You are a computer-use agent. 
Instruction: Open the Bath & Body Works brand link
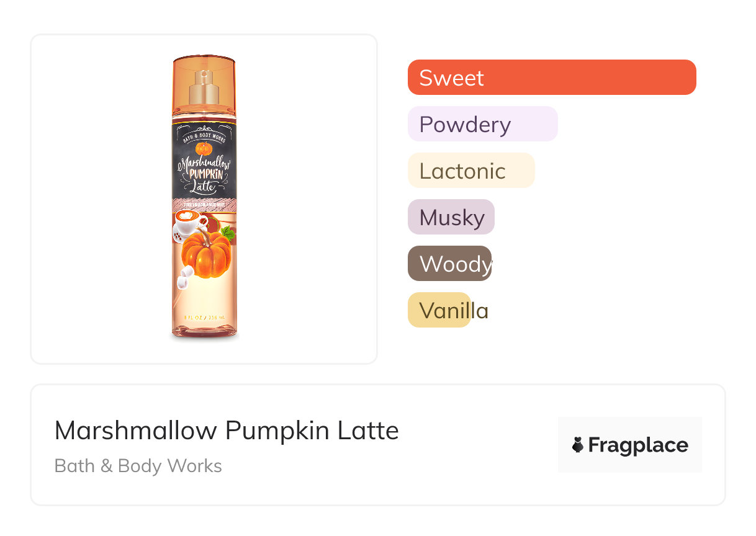tap(138, 466)
